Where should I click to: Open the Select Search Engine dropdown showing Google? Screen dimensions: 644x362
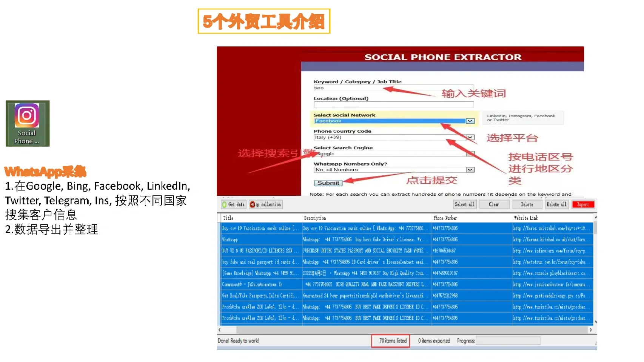point(394,154)
